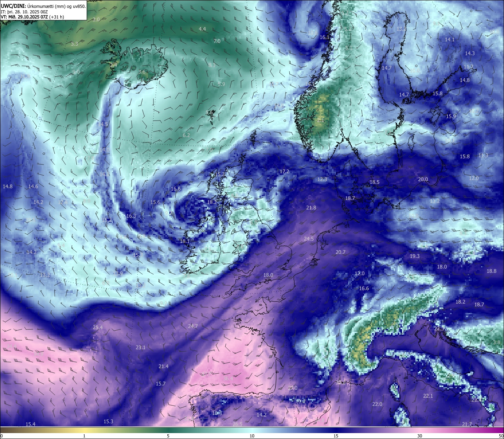Click the 6.2 value north of Scotland

186,135
